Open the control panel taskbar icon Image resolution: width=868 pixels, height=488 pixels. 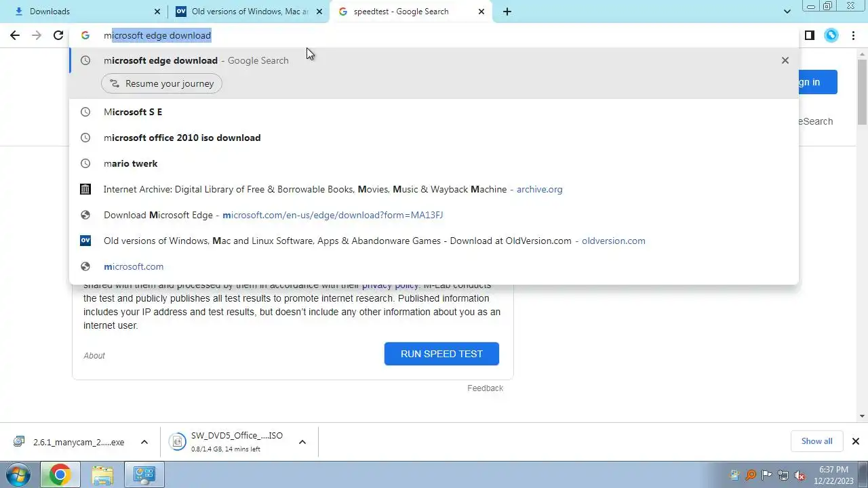point(144,475)
